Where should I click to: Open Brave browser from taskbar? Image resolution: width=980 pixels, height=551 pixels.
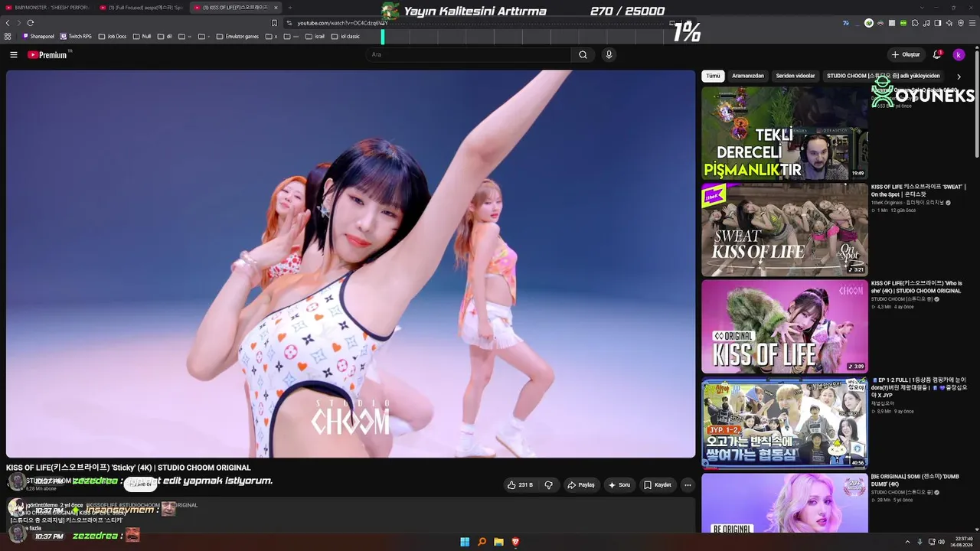[515, 542]
